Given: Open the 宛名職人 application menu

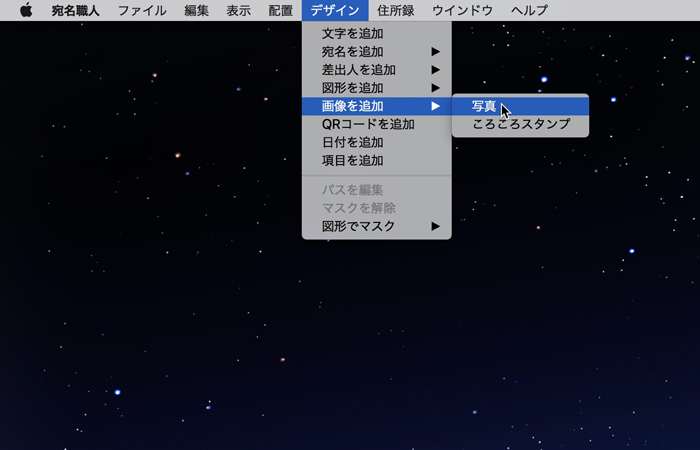Looking at the screenshot, I should click(75, 10).
